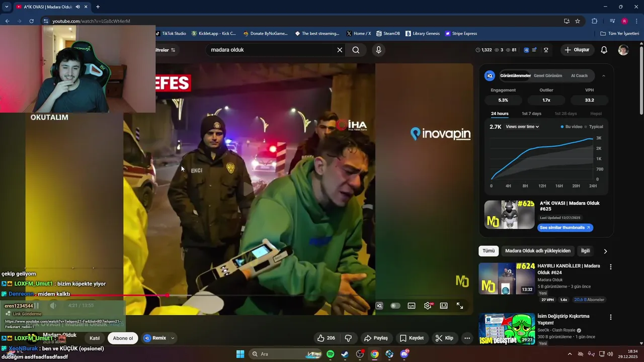Start voice search with microphone icon

[x=379, y=50]
